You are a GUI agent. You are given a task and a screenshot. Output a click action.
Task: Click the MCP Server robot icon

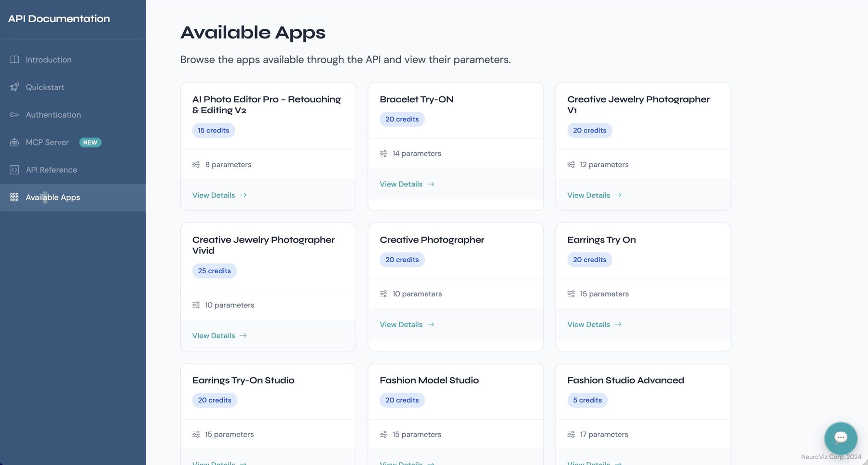coord(14,142)
